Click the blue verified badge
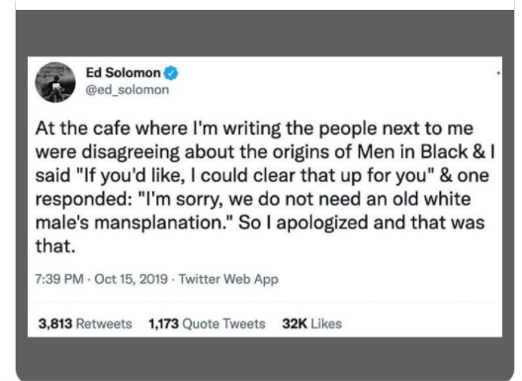Image resolution: width=522 pixels, height=381 pixels. tap(171, 73)
